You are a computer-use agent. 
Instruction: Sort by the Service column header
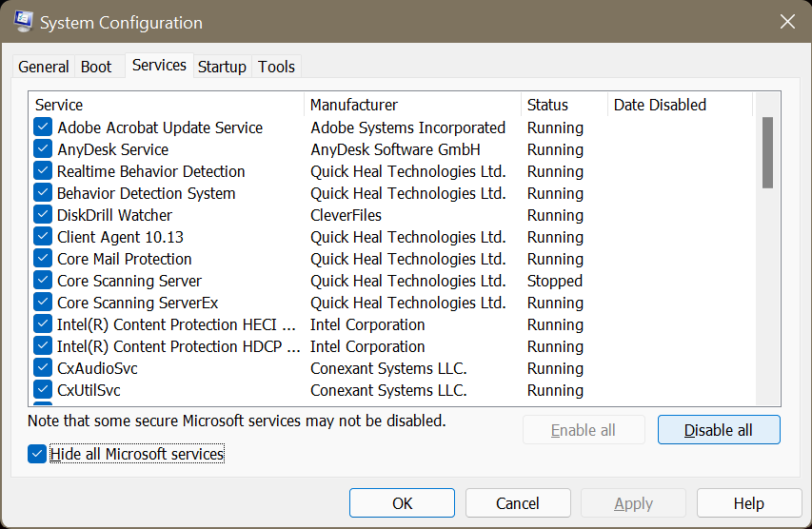(167, 105)
